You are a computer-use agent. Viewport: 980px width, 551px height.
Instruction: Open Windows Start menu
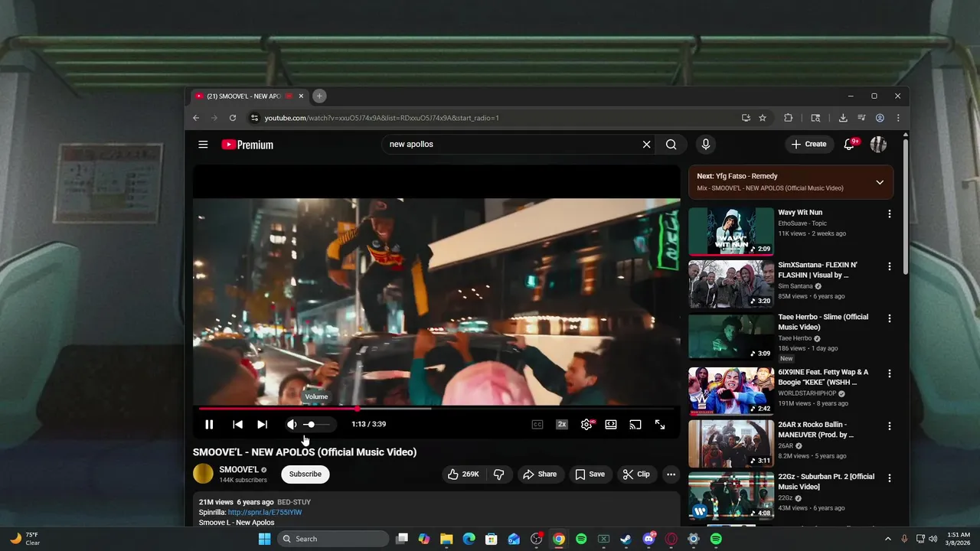264,539
